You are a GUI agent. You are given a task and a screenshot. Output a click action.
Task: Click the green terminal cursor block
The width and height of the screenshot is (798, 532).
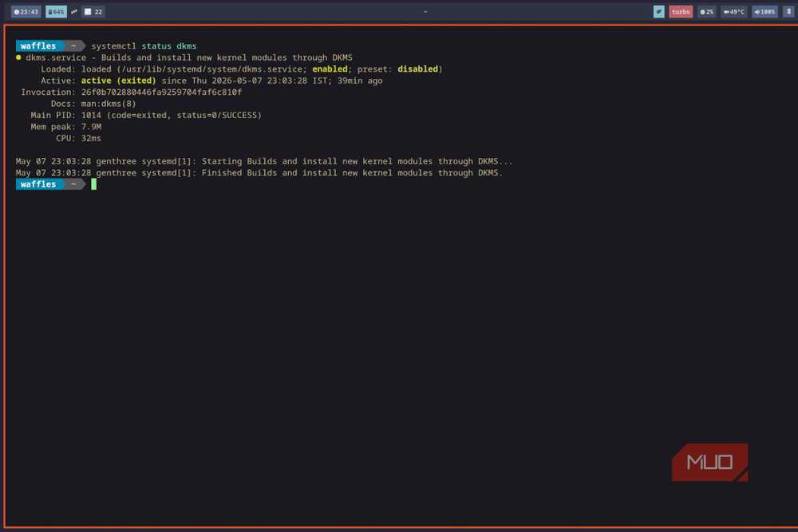[93, 184]
